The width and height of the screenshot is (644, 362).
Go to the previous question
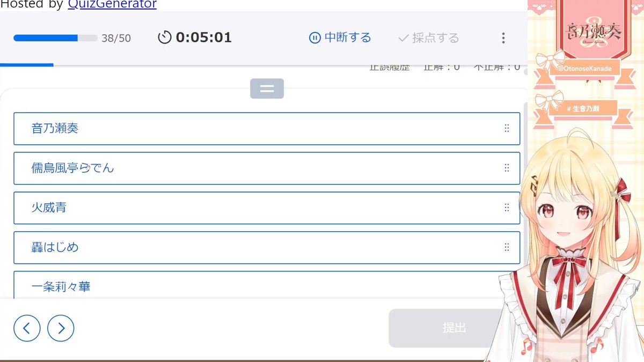tap(27, 328)
